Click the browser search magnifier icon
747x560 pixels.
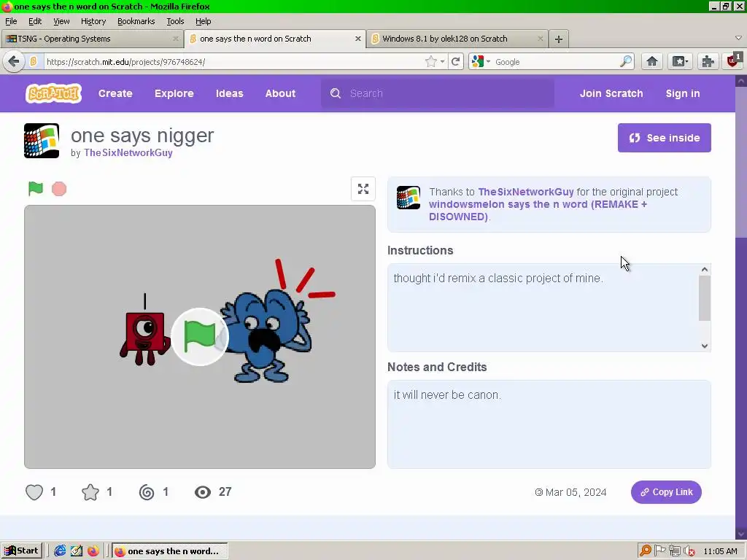pyautogui.click(x=625, y=61)
